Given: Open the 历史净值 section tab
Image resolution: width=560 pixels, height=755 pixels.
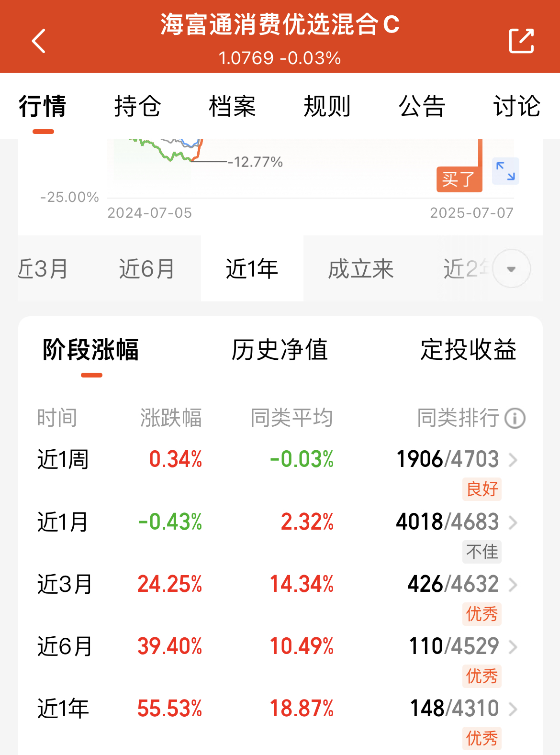Looking at the screenshot, I should [x=280, y=350].
